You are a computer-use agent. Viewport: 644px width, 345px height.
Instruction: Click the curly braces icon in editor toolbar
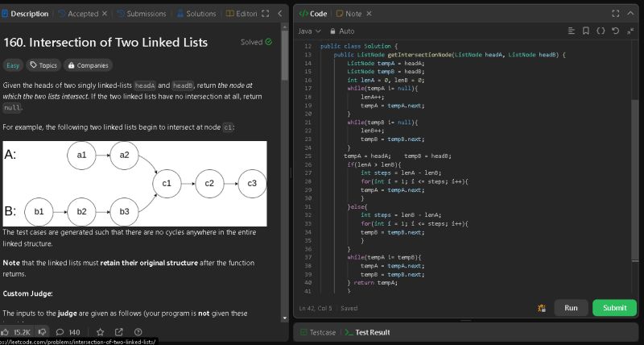tap(601, 31)
